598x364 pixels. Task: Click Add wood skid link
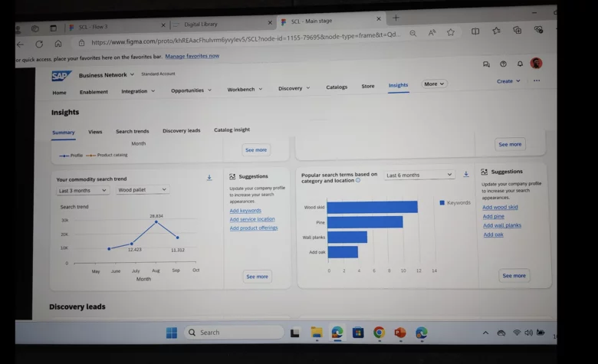500,207
